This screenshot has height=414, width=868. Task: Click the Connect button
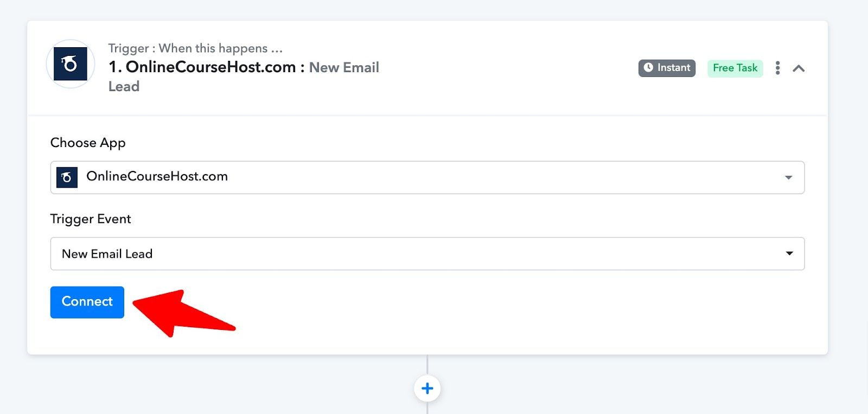(x=87, y=302)
